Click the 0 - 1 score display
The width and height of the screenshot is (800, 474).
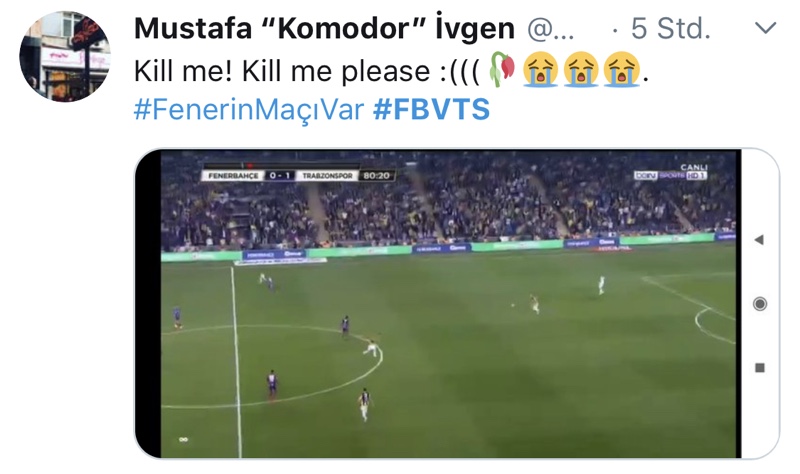click(x=279, y=176)
